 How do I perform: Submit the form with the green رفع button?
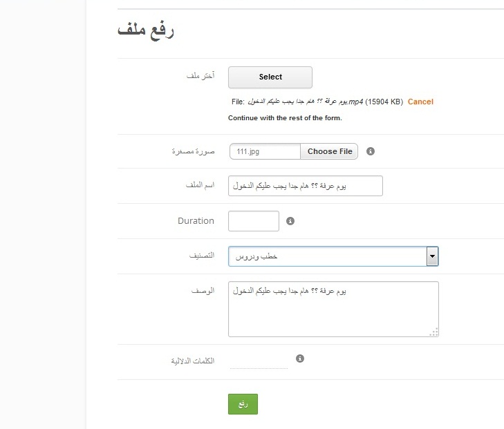[x=243, y=403]
